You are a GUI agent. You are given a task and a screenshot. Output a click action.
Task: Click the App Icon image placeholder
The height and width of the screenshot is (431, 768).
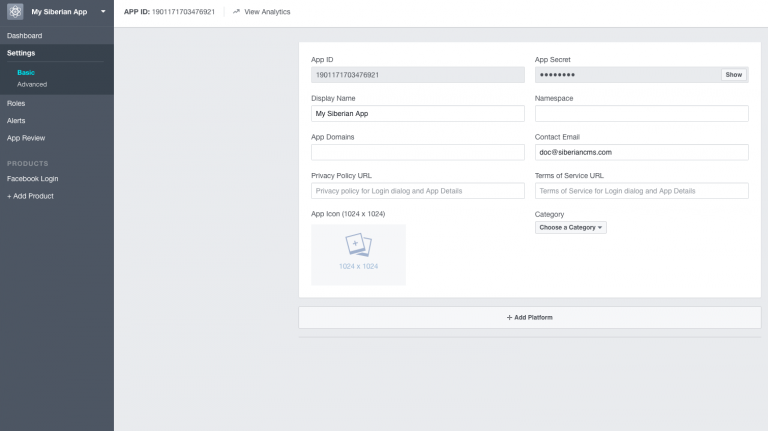[x=358, y=254]
